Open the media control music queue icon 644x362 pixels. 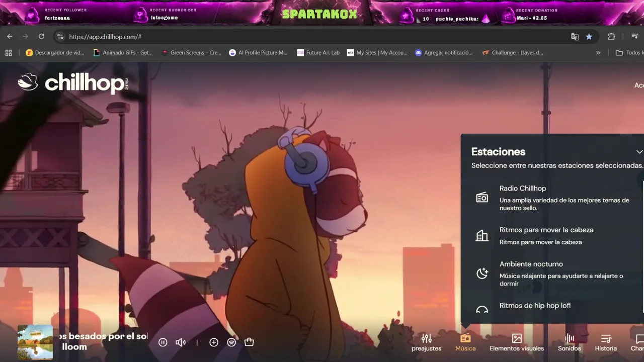[x=634, y=37]
